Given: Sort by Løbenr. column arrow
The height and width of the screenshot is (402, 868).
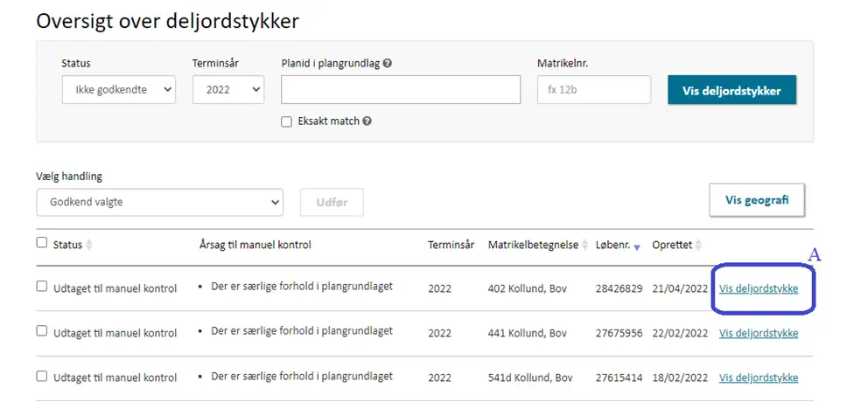Looking at the screenshot, I should click(637, 246).
